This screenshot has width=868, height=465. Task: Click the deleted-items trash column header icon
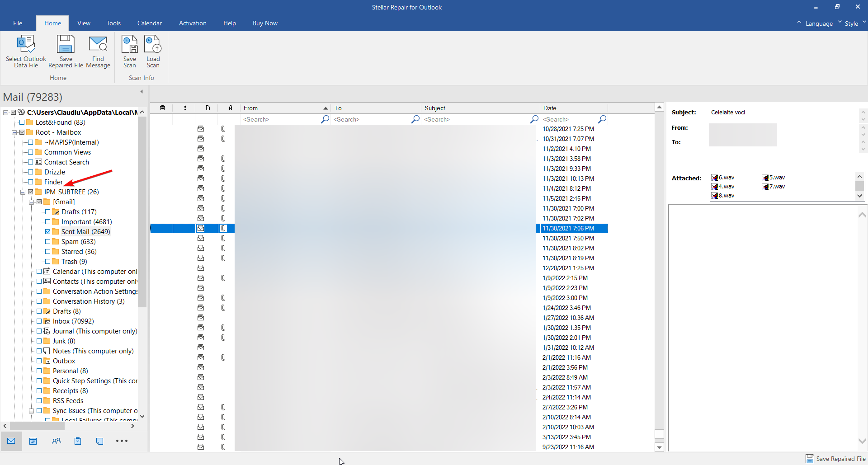[162, 108]
